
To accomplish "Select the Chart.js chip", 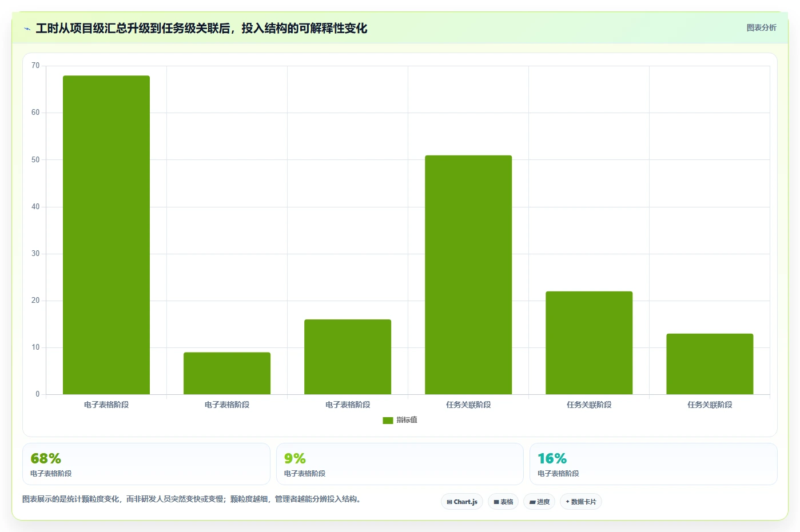I will pyautogui.click(x=462, y=502).
